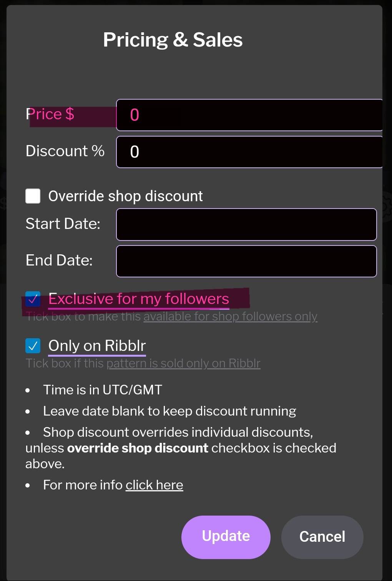Click the Discount % input field
This screenshot has height=581, width=392.
tap(249, 152)
